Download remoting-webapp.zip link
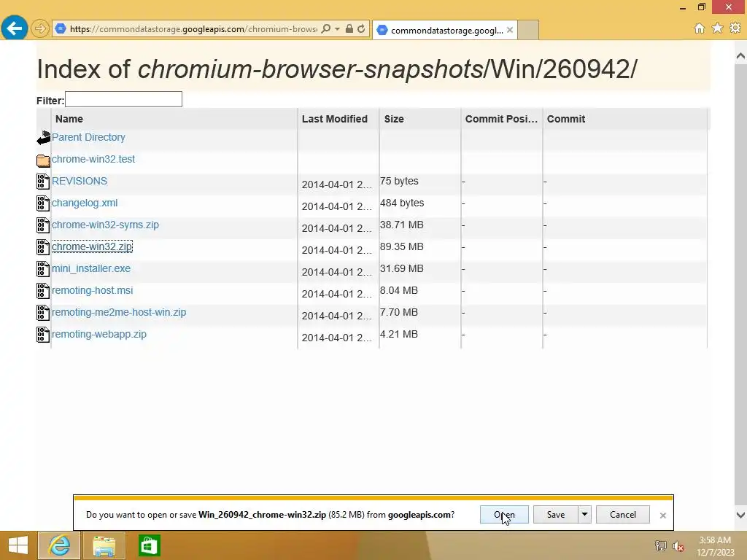The image size is (747, 560). (x=99, y=334)
